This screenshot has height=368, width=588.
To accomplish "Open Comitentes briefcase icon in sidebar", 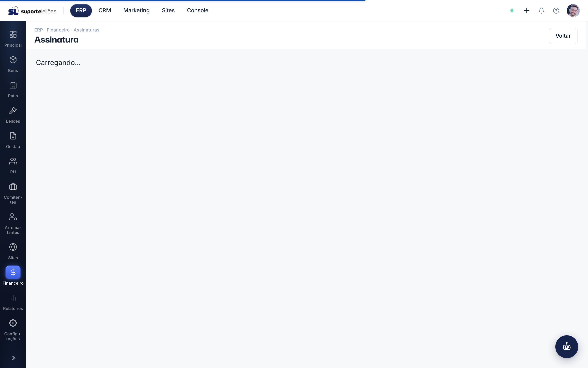I will click(x=13, y=186).
